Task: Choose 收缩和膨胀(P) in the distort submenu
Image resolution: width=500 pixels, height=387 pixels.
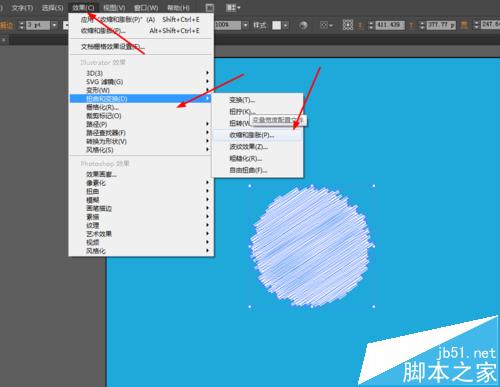Action: (257, 135)
